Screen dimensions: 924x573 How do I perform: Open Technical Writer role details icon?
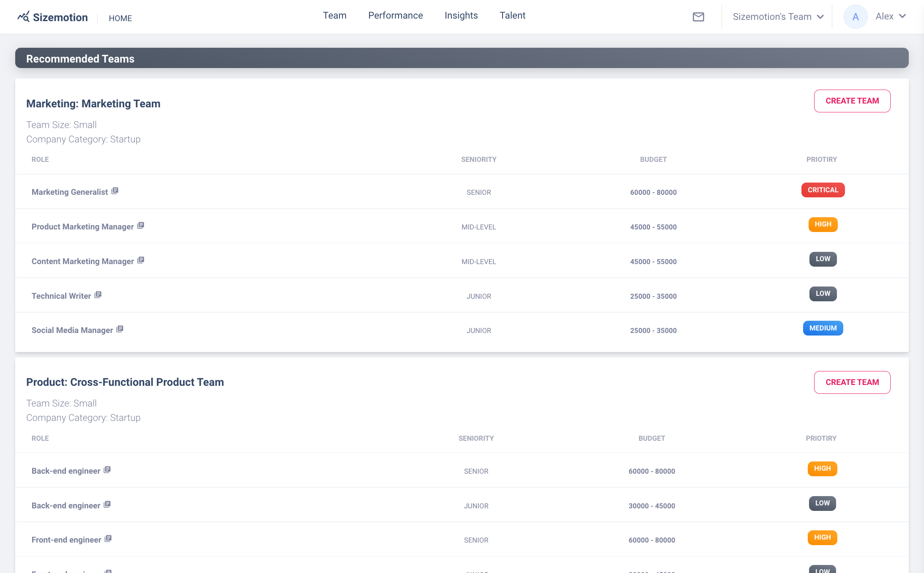[x=98, y=295]
